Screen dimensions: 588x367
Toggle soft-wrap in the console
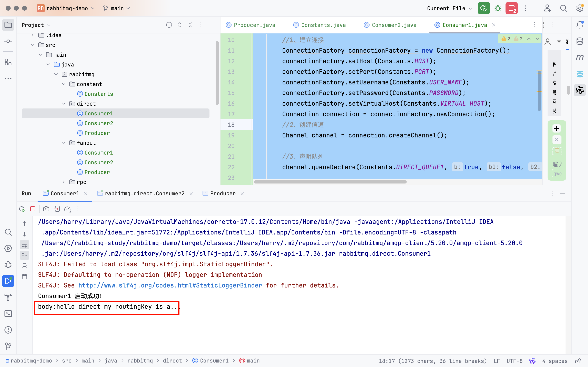[x=24, y=245]
